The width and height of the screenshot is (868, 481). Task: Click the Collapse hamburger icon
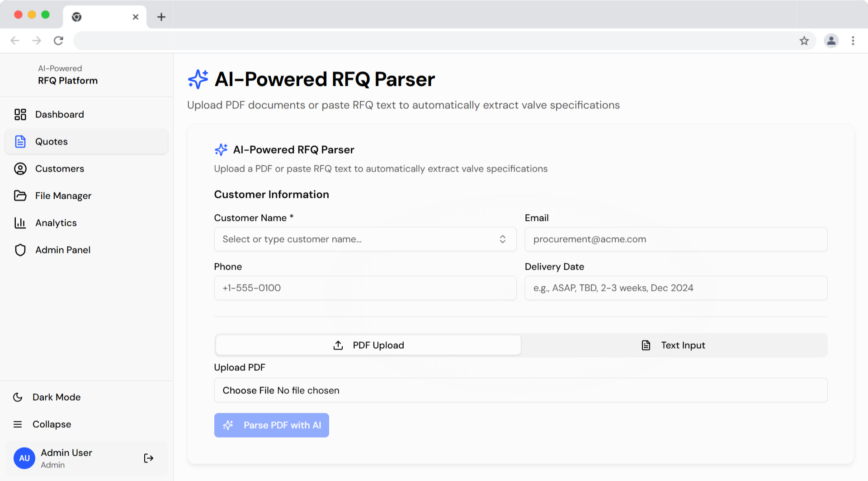[x=18, y=424]
